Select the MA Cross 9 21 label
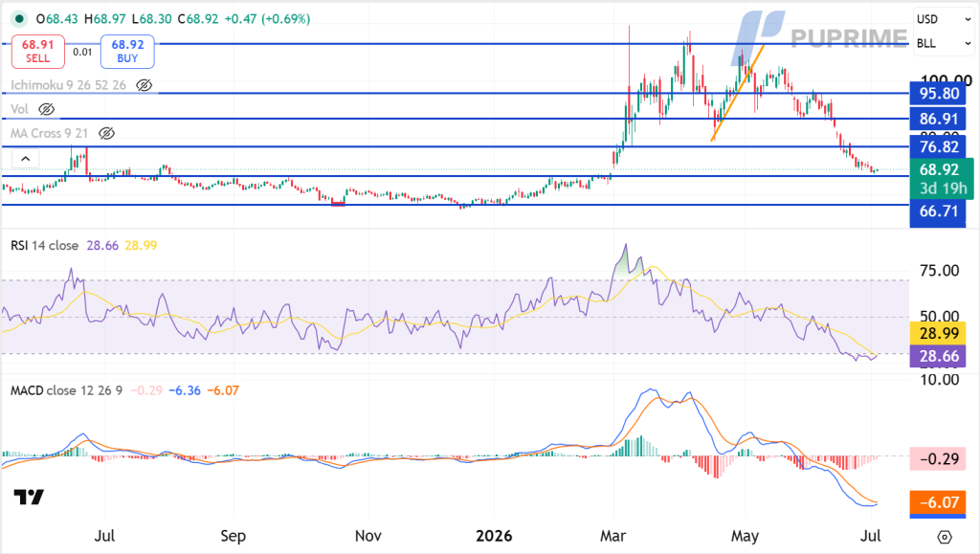Image resolution: width=980 pixels, height=554 pixels. pos(50,133)
